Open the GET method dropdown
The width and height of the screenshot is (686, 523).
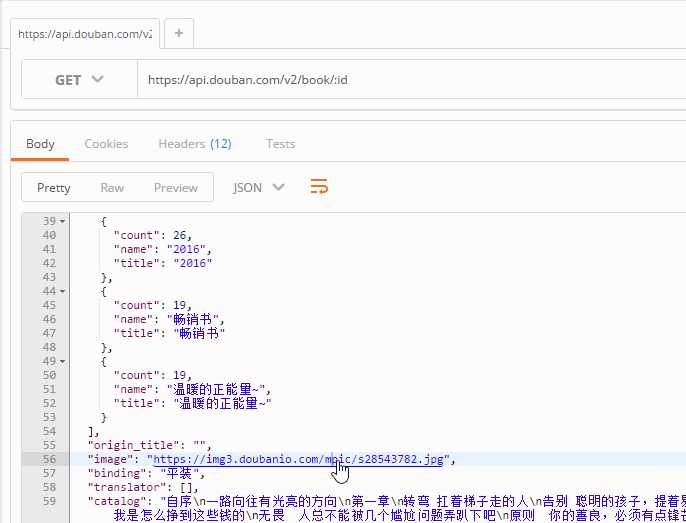click(x=79, y=80)
